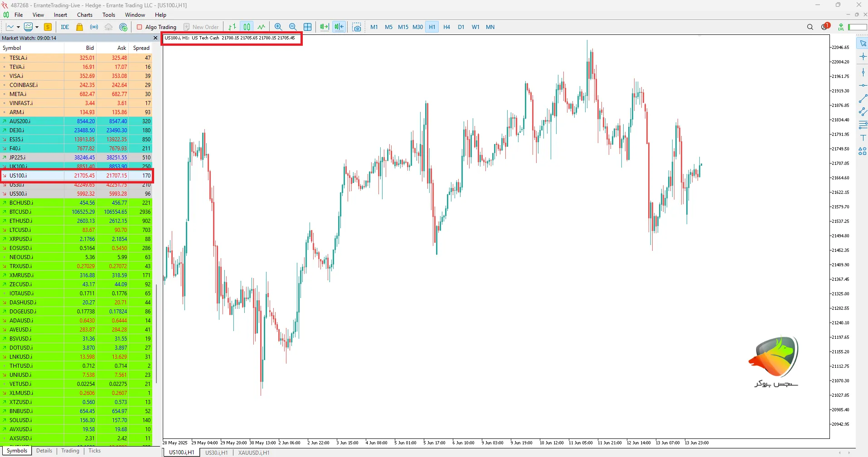Image resolution: width=868 pixels, height=457 pixels.
Task: Open the MQL5 IDE editor
Action: 65,27
